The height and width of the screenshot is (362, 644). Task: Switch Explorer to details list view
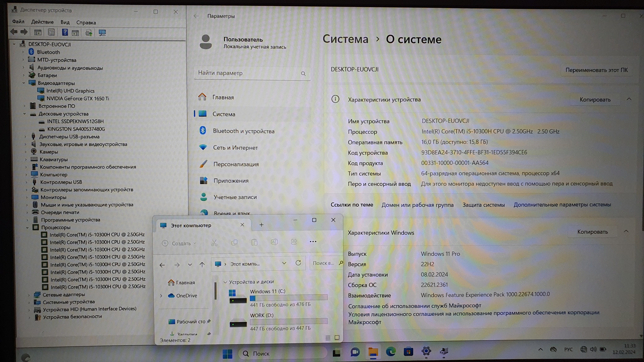click(x=328, y=338)
